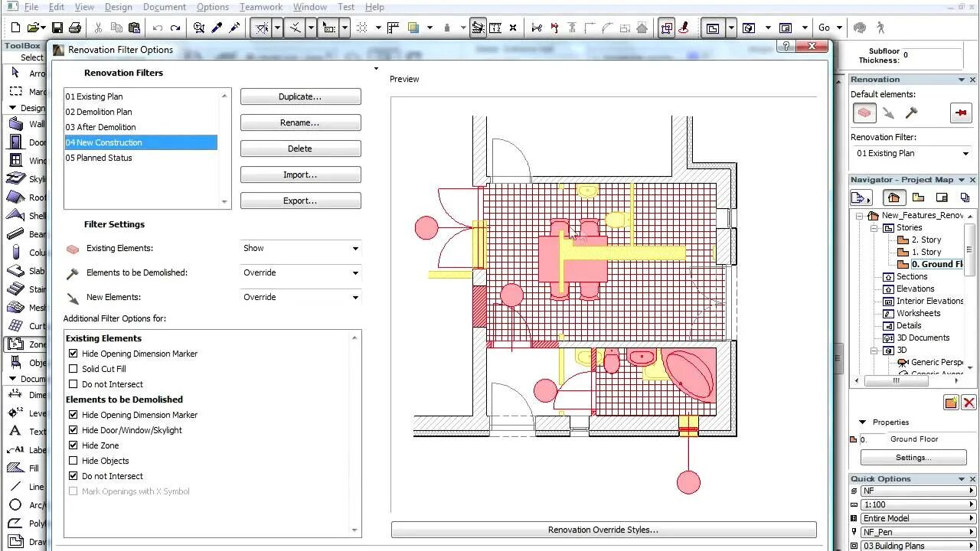The width and height of the screenshot is (980, 551).
Task: Click the New document icon in toolbar
Action: (15, 28)
